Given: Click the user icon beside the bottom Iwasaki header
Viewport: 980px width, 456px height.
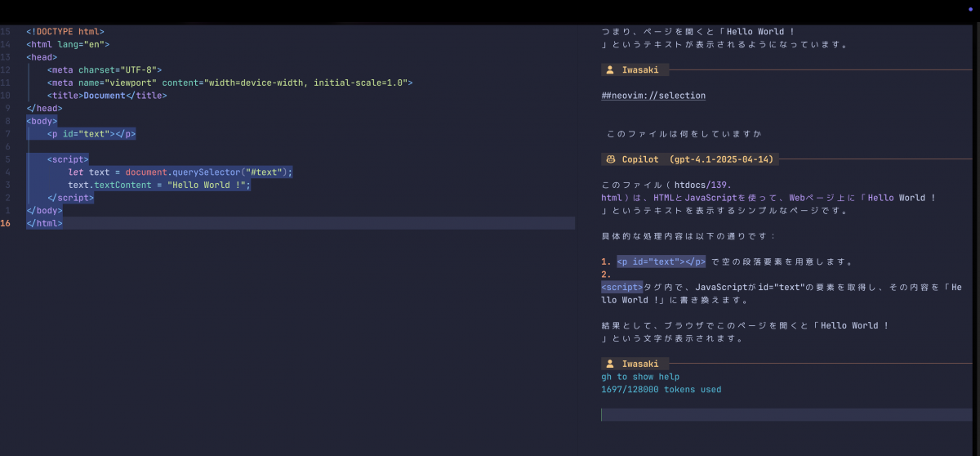Looking at the screenshot, I should click(610, 364).
